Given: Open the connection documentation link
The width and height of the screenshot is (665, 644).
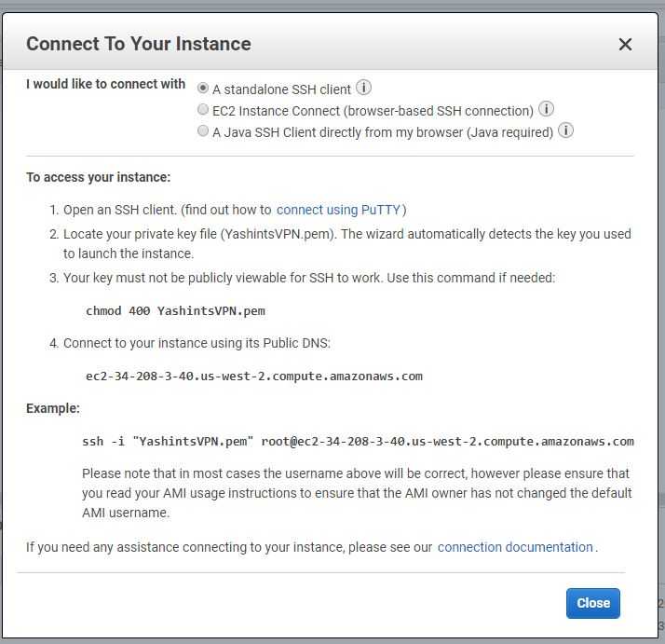Looking at the screenshot, I should [x=515, y=547].
